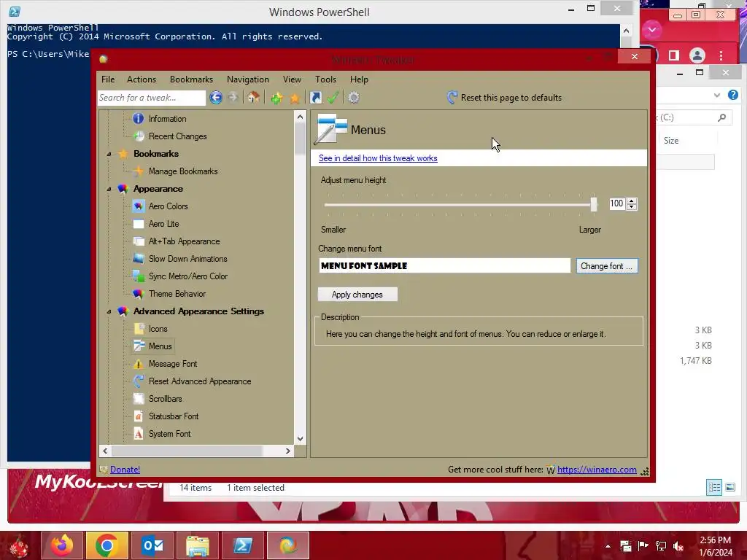Mute volume tray speaker icon
The width and height of the screenshot is (747, 560).
pos(678,546)
